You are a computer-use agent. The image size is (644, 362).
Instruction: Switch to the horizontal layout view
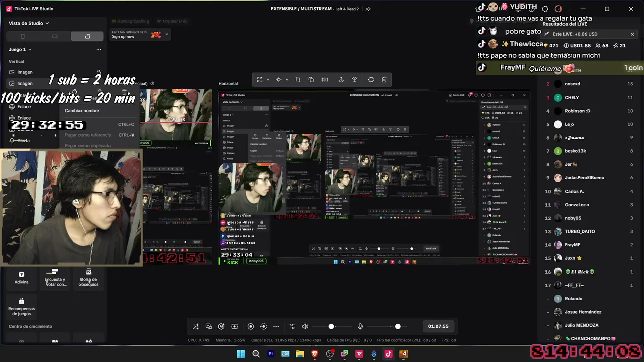tap(55, 36)
